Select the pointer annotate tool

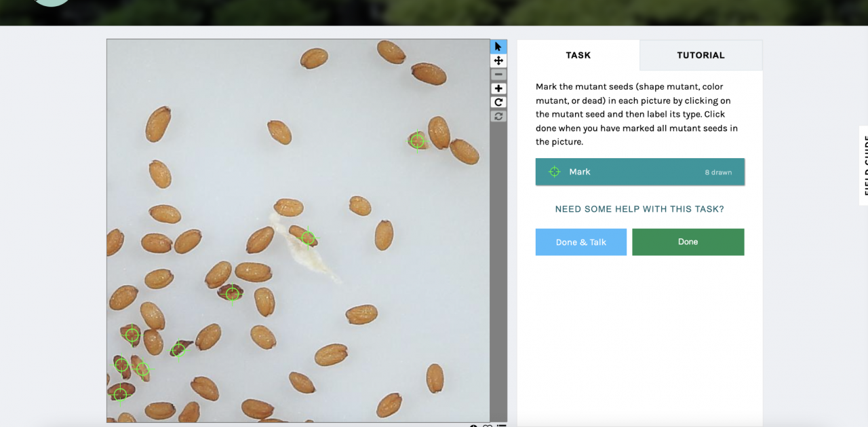coord(498,47)
